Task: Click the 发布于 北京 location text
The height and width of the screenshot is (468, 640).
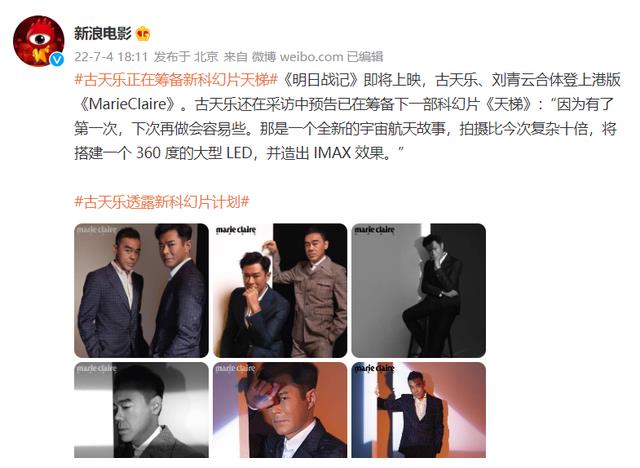Action: 186,57
